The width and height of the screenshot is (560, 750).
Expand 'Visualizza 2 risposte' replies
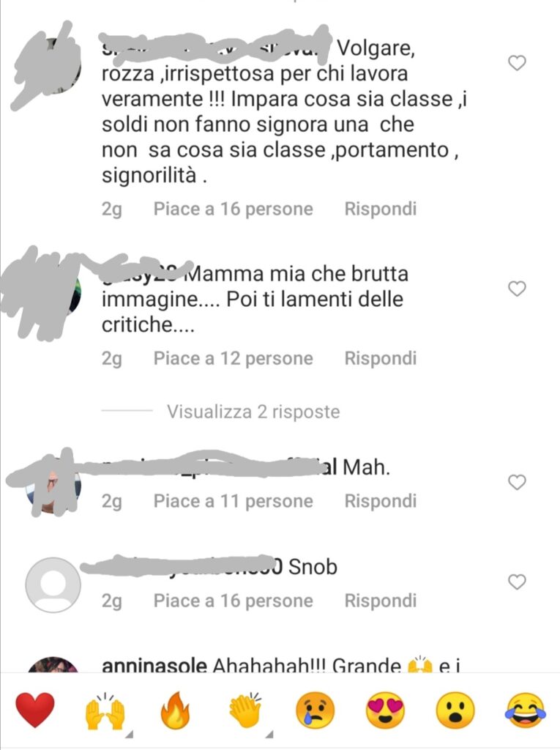[253, 412]
